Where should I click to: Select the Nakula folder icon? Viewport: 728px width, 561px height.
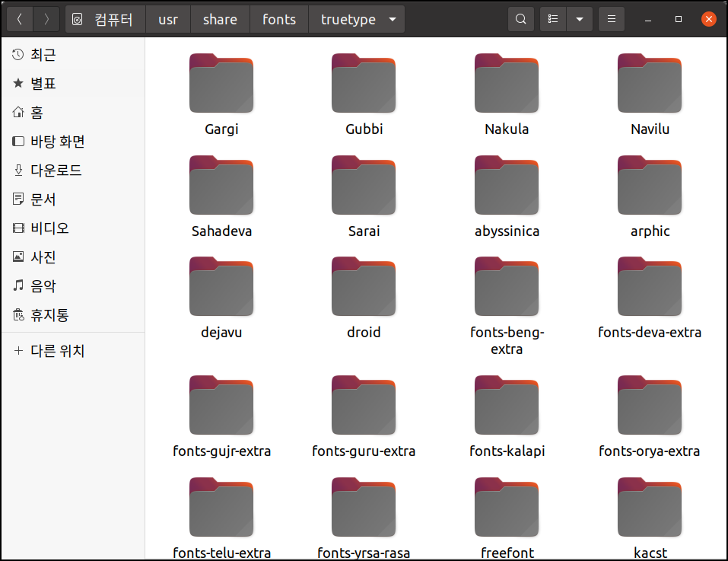507,83
